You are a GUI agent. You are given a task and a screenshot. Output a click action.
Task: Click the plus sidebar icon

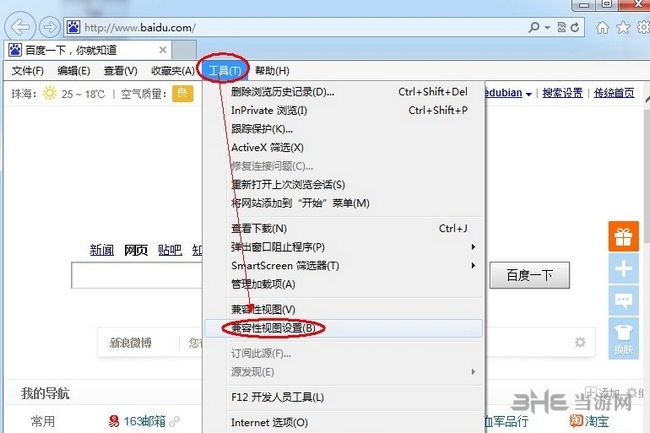623,269
